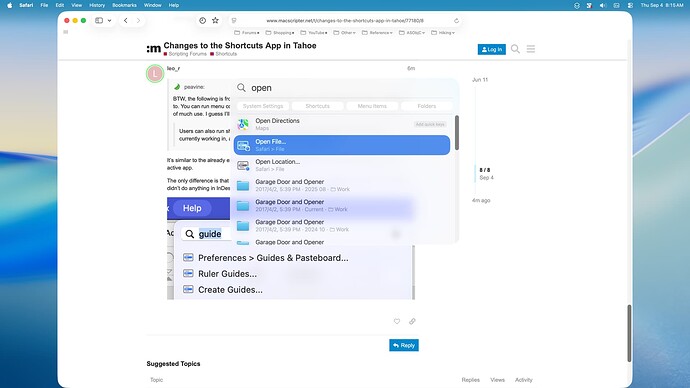Open the sidebar chevron dropdown
Viewport: 690px width, 388px height.
pos(109,20)
